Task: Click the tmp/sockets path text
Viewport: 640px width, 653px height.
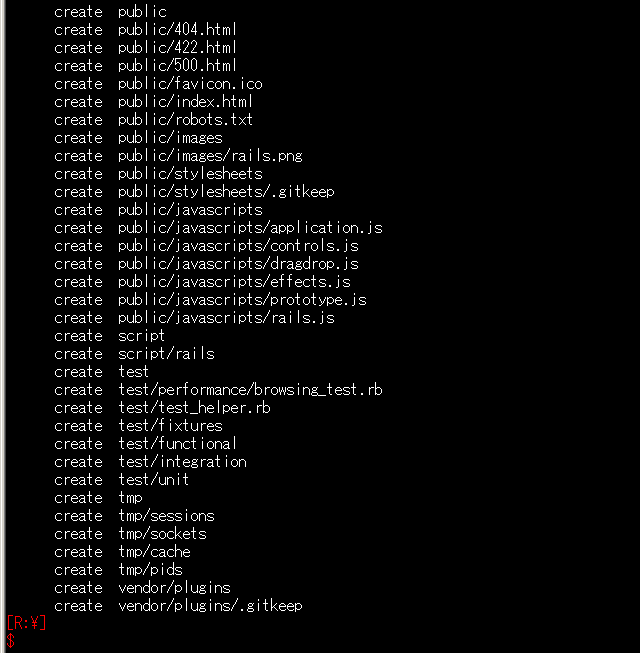Action: 162,534
